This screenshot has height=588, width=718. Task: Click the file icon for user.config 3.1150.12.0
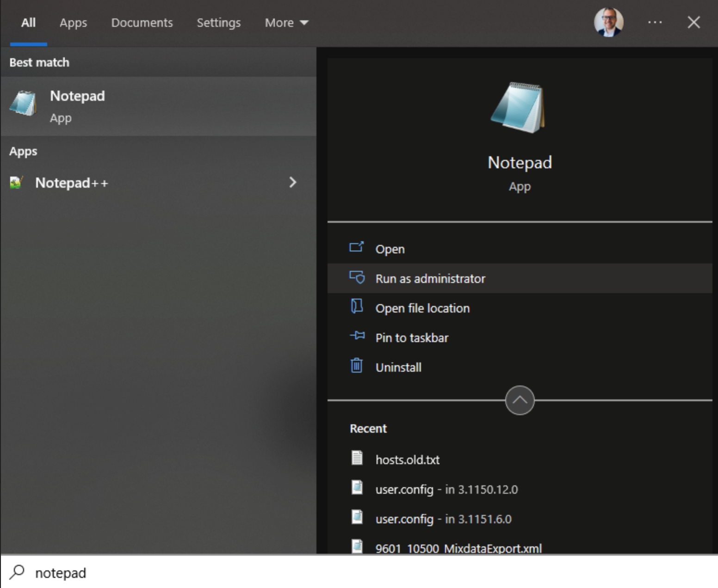pyautogui.click(x=357, y=487)
